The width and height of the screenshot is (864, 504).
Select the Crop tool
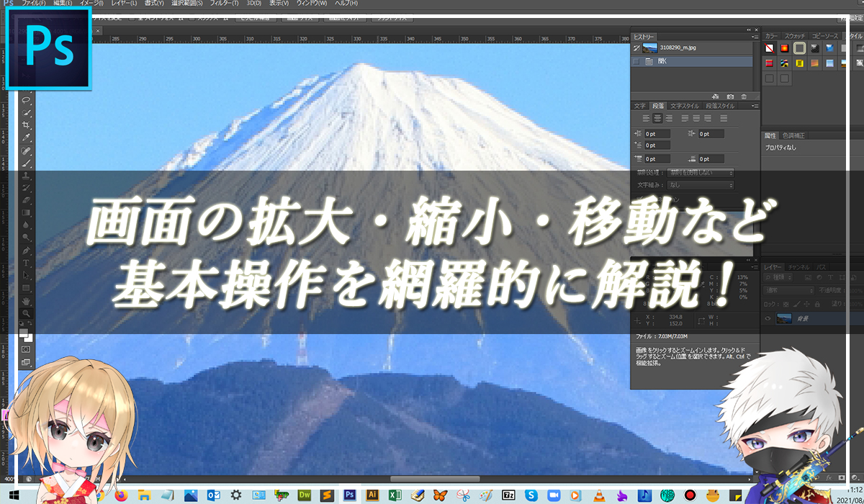click(x=27, y=125)
